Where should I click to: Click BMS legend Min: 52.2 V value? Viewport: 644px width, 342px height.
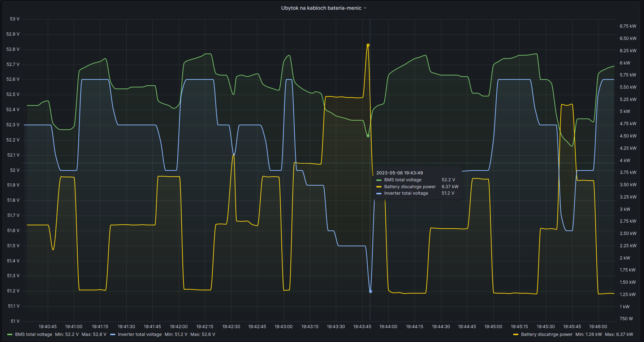click(67, 334)
